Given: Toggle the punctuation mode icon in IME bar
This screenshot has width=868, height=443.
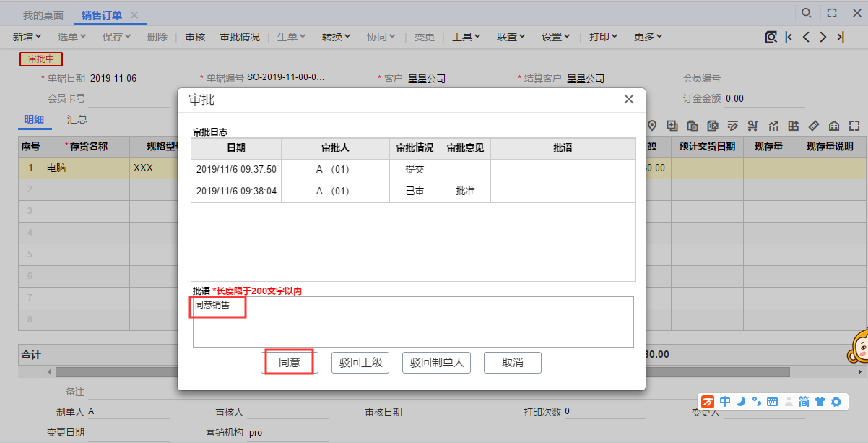Looking at the screenshot, I should click(x=756, y=402).
